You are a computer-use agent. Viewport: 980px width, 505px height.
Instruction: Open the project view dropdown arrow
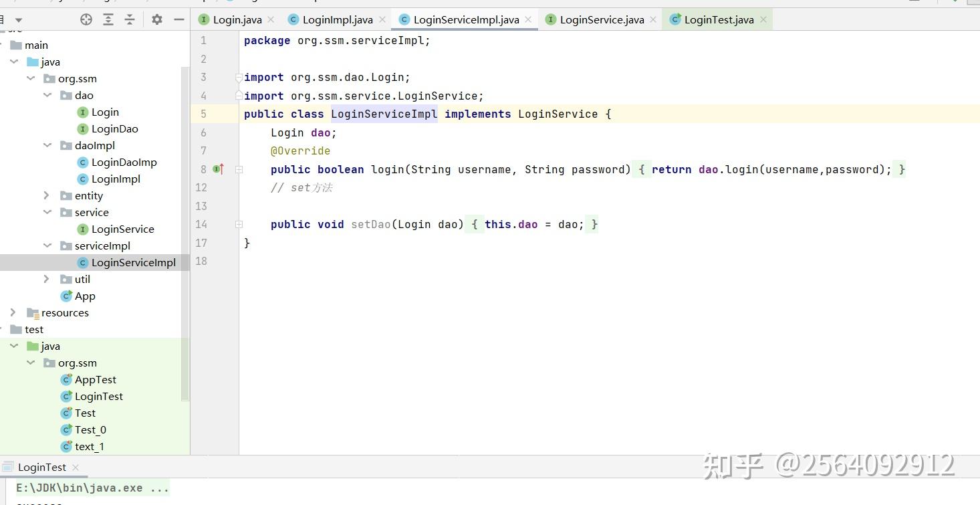coord(19,20)
